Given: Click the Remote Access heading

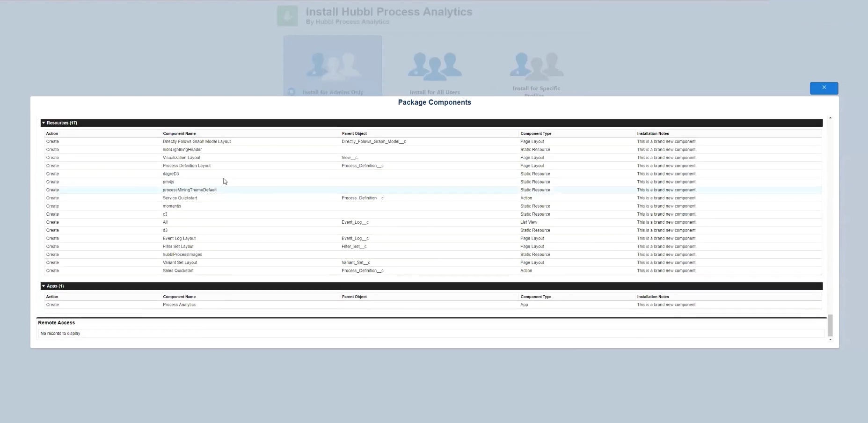Looking at the screenshot, I should pos(57,322).
